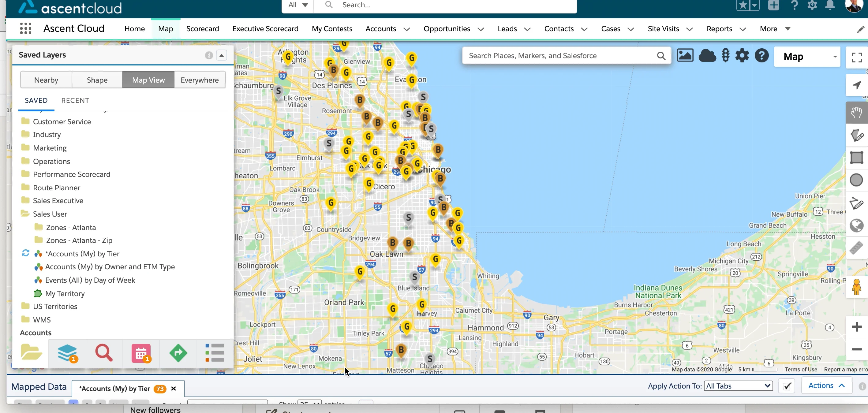868x413 pixels.
Task: Enter fullscreen map mode
Action: (857, 57)
